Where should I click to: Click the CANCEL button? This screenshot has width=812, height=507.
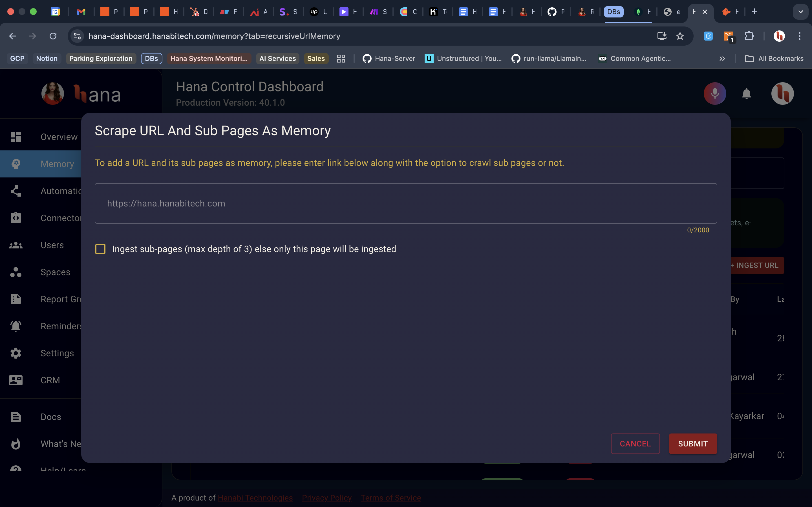coord(636,443)
